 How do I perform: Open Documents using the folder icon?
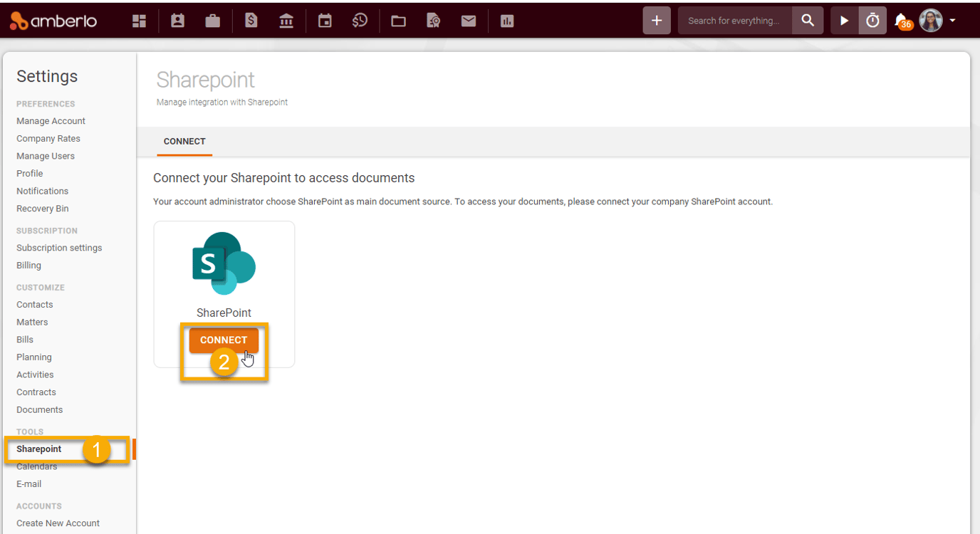point(397,20)
